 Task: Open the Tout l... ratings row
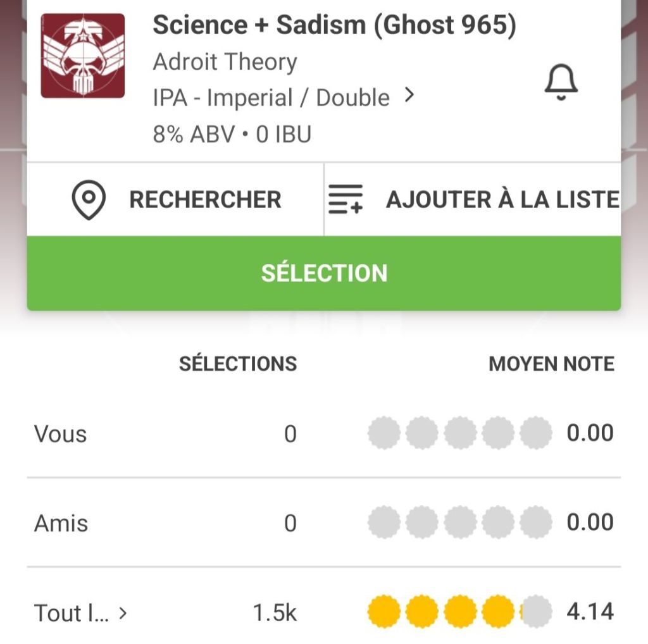71,612
